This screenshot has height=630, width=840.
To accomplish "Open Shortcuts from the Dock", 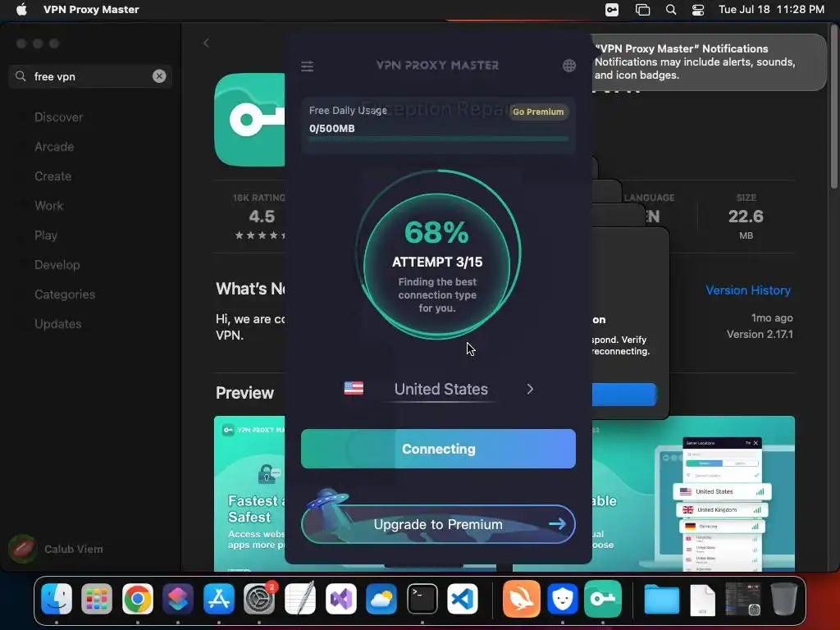I will click(178, 598).
